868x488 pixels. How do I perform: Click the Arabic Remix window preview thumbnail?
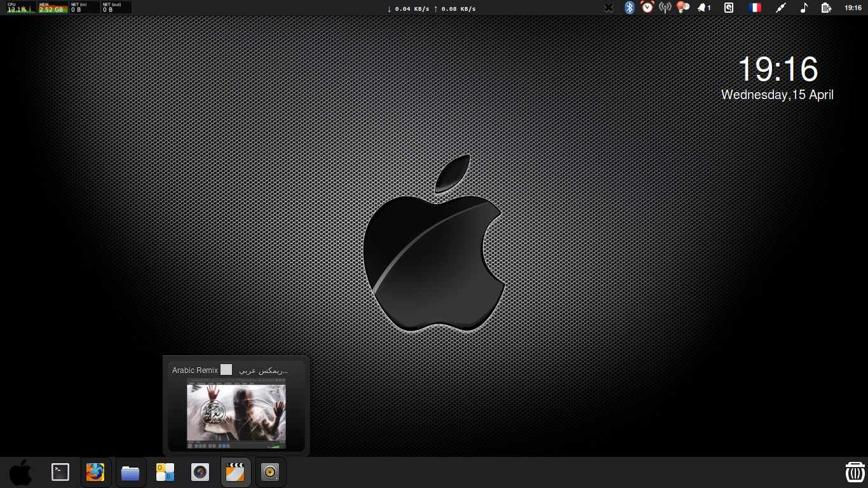coord(236,412)
